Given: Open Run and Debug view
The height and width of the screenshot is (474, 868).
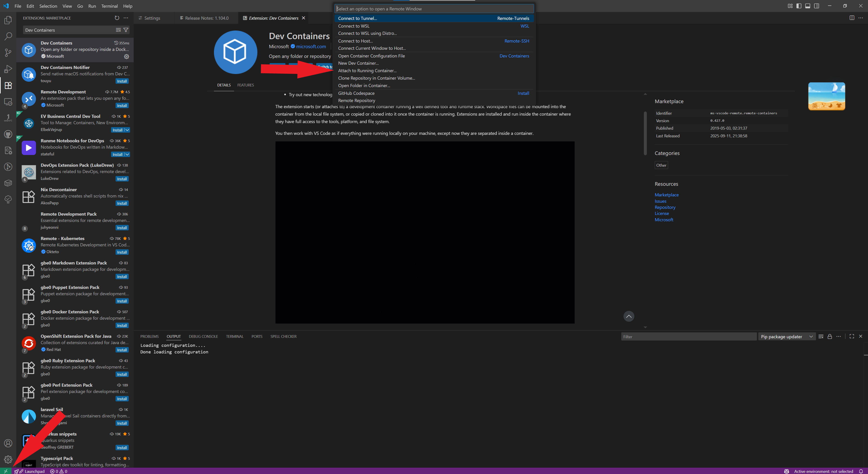Looking at the screenshot, I should (x=8, y=69).
